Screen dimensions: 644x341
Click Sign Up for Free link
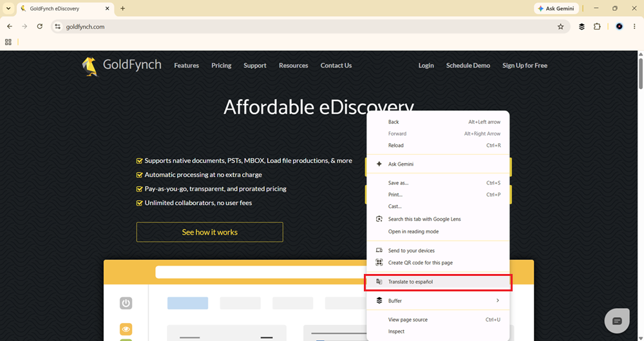(x=524, y=65)
